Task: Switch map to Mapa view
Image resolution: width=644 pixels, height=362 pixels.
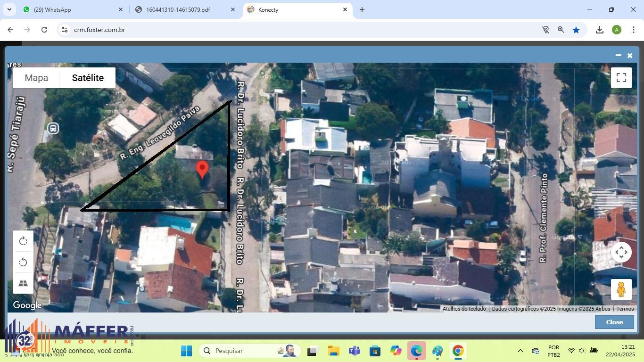Action: (36, 78)
